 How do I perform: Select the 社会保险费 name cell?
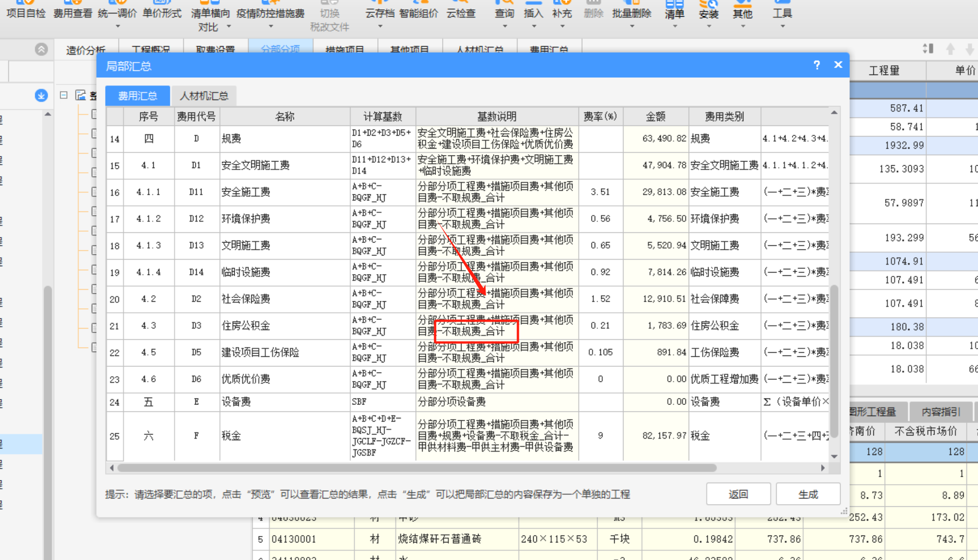click(285, 299)
